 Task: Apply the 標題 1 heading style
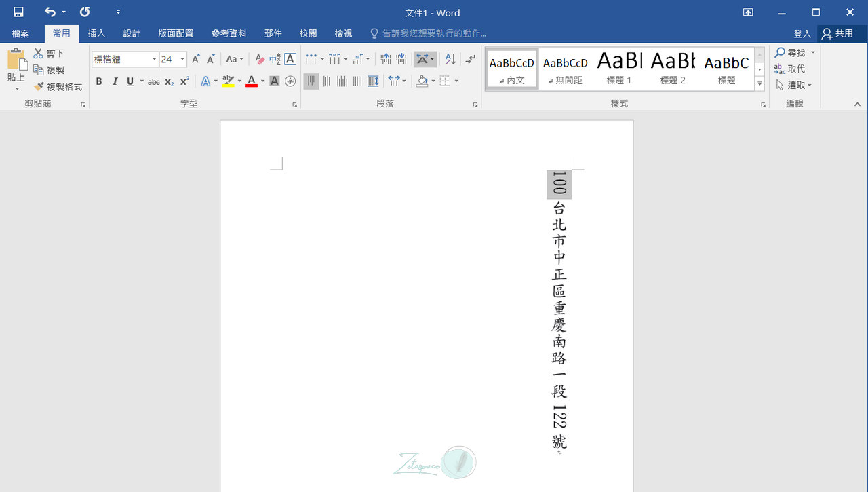pos(618,68)
